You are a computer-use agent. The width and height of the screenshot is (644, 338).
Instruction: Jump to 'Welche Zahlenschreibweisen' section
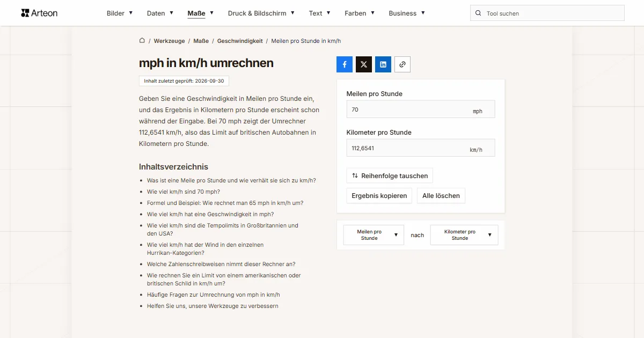click(221, 264)
